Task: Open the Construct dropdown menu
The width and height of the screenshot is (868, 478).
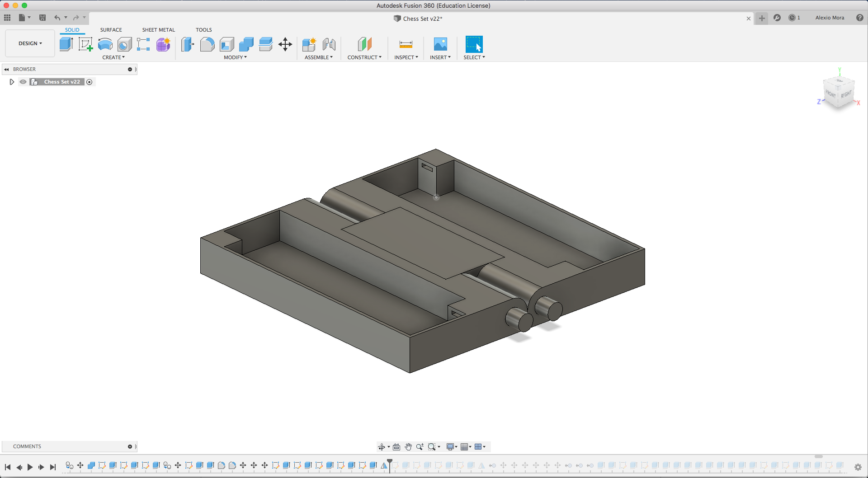Action: (364, 57)
